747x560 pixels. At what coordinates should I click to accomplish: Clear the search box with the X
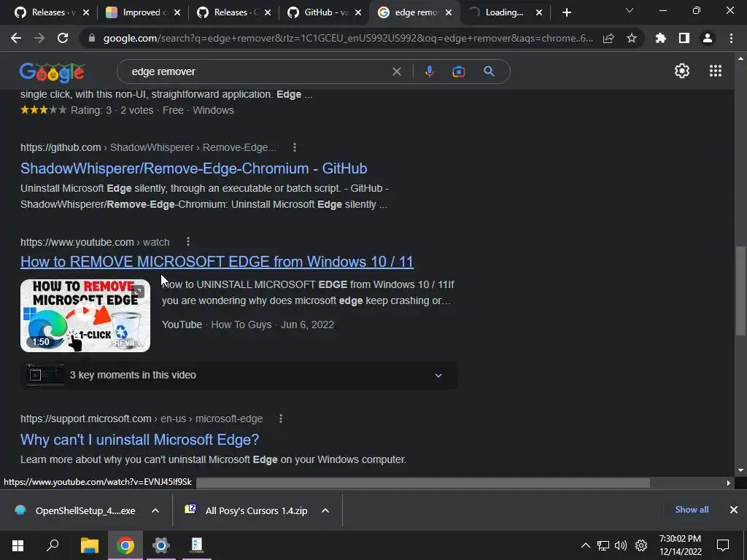point(397,71)
